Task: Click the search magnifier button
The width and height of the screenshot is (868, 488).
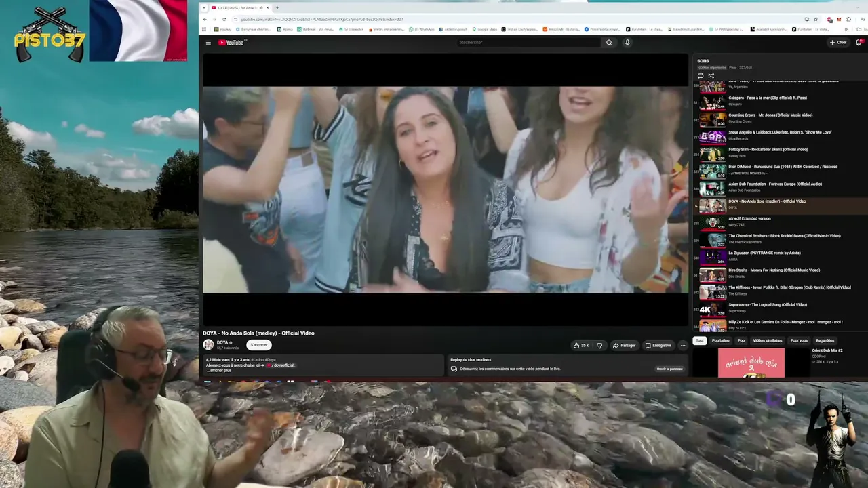Action: coord(609,43)
